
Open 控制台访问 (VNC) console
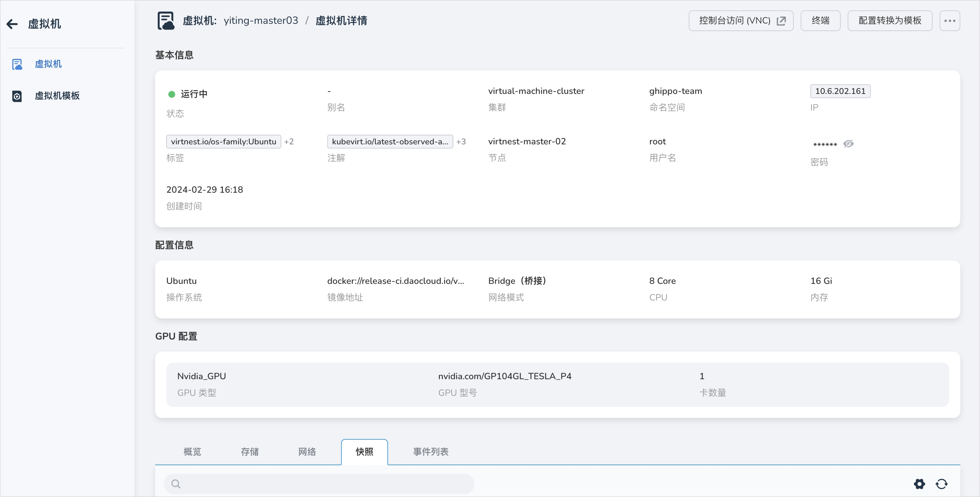tap(741, 20)
